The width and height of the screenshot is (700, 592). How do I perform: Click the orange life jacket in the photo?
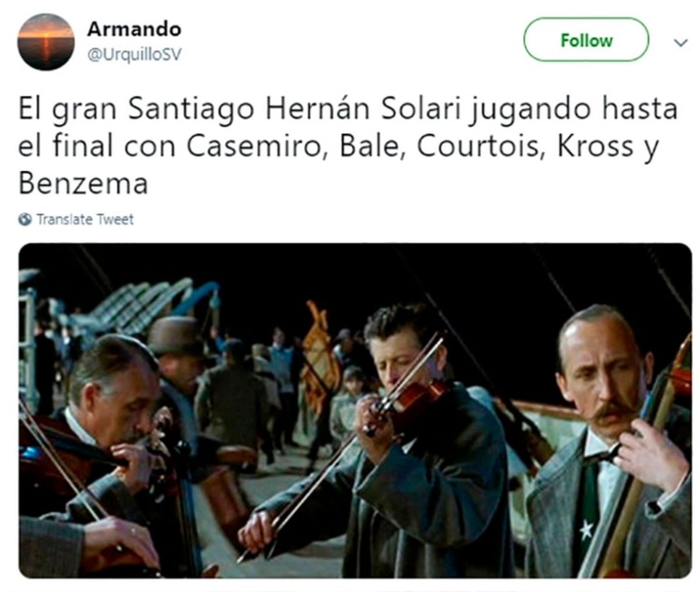pyautogui.click(x=320, y=356)
